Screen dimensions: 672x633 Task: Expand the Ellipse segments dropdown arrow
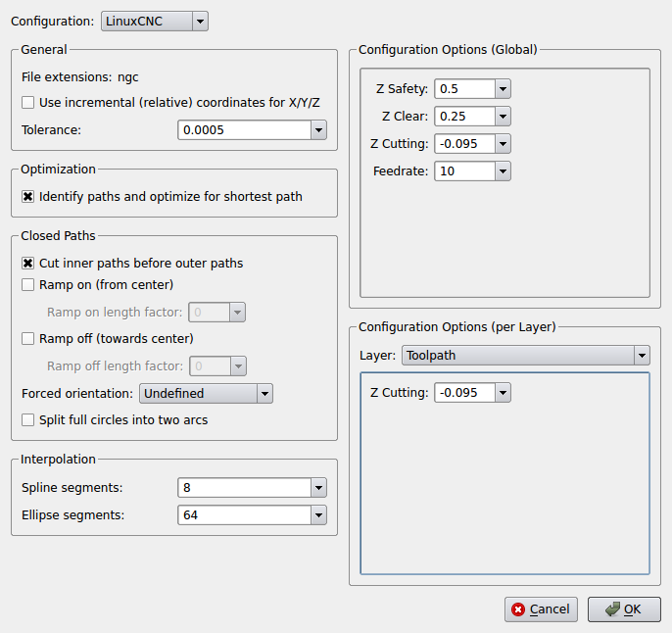[319, 515]
